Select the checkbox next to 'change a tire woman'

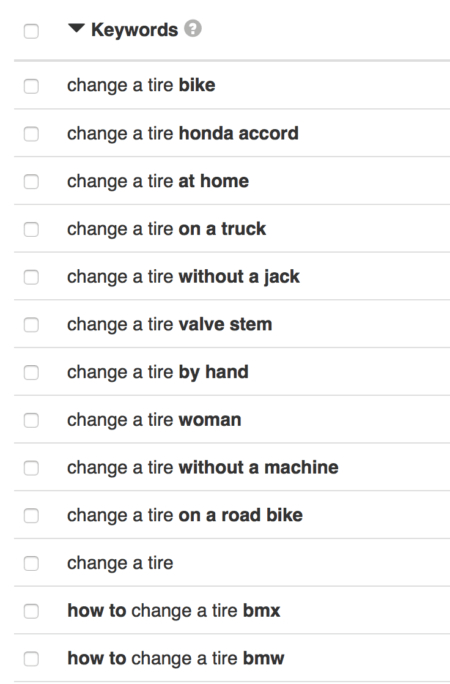click(31, 421)
